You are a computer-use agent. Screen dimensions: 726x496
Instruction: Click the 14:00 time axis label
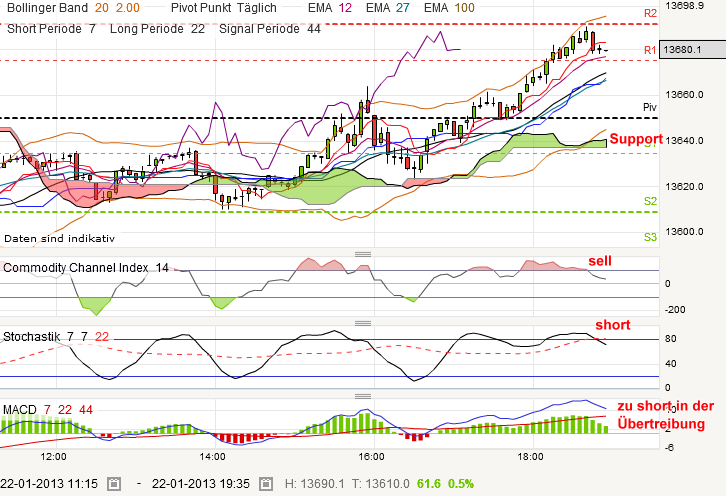click(213, 457)
